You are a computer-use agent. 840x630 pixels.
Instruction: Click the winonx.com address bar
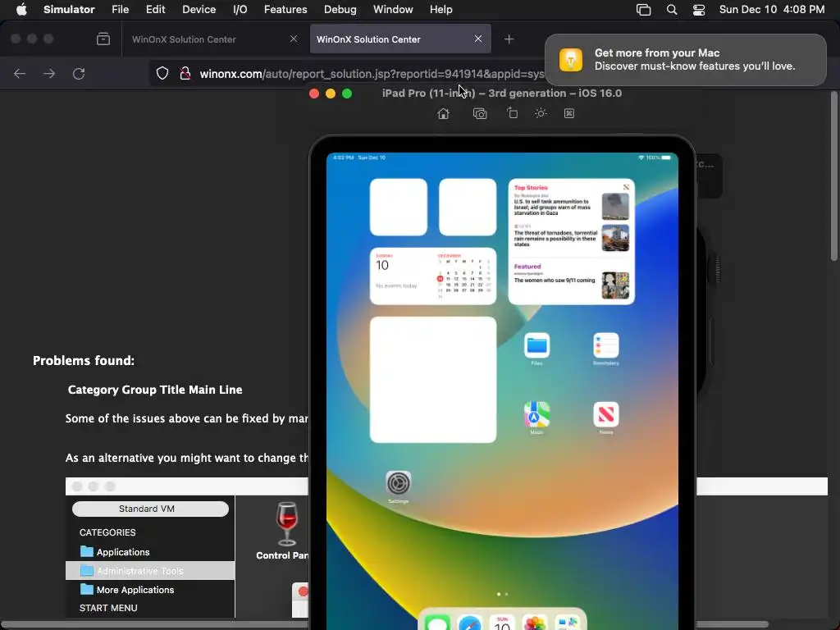coord(372,74)
